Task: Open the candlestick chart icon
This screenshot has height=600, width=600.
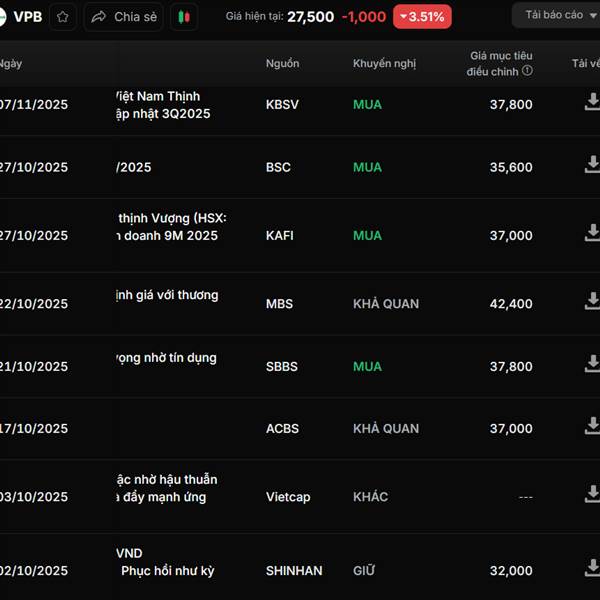Action: (184, 17)
